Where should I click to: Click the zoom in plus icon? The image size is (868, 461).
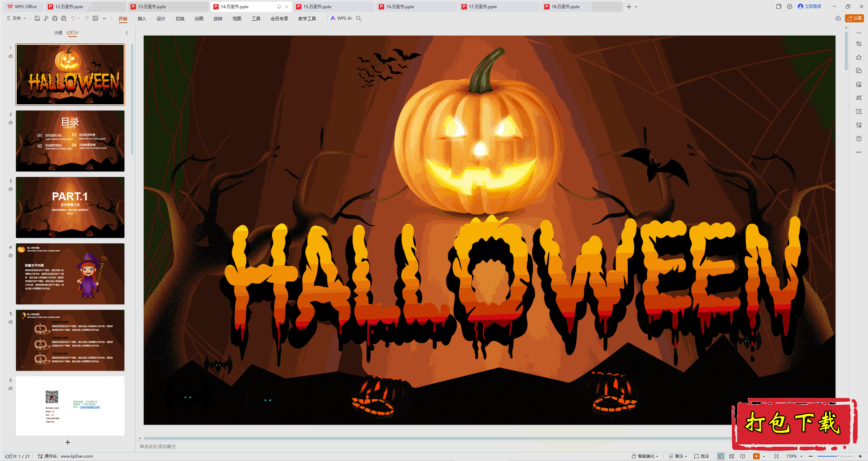click(860, 456)
